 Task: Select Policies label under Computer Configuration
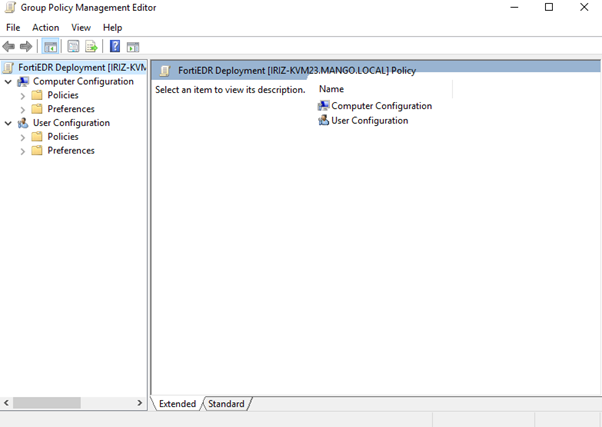point(63,95)
